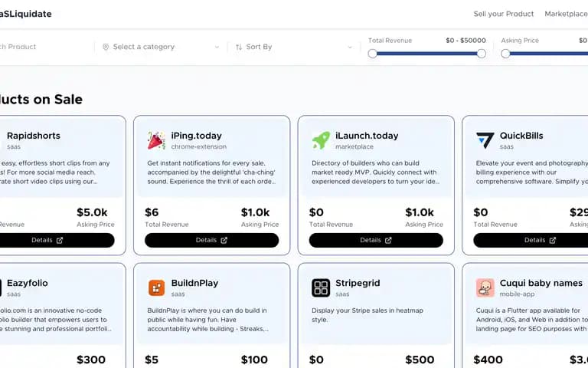
Task: Click the $100 asking price on BuildnPlay
Action: 254,360
